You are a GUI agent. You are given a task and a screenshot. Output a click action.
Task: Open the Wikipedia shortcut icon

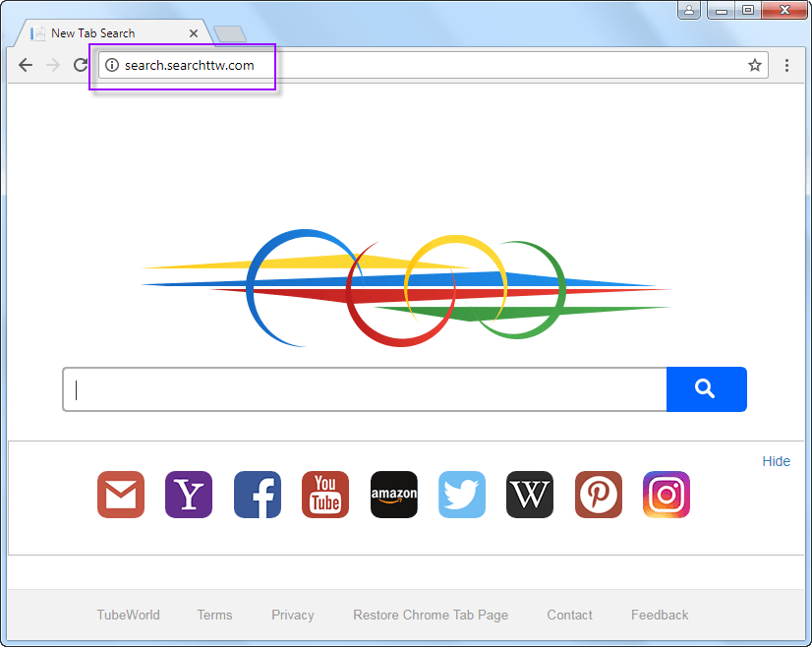[530, 495]
